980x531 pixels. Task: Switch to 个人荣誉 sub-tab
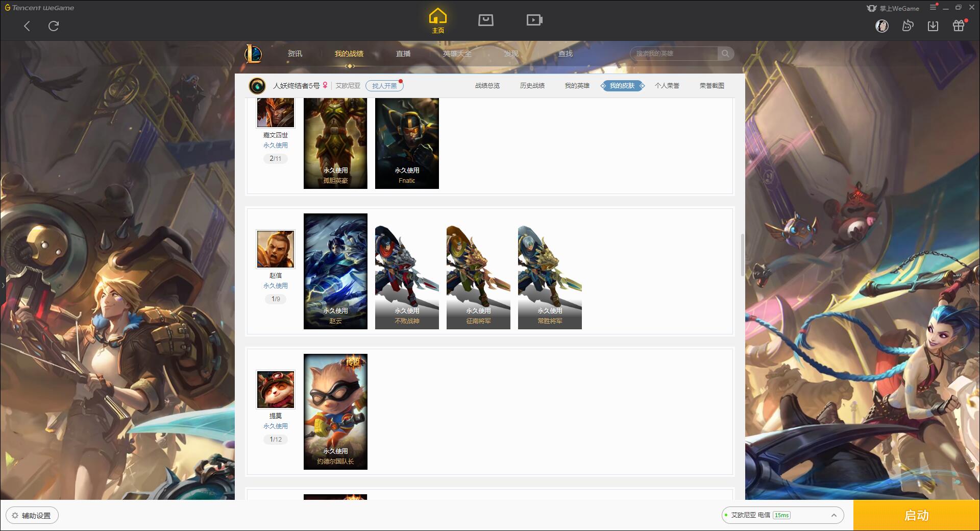tap(667, 86)
